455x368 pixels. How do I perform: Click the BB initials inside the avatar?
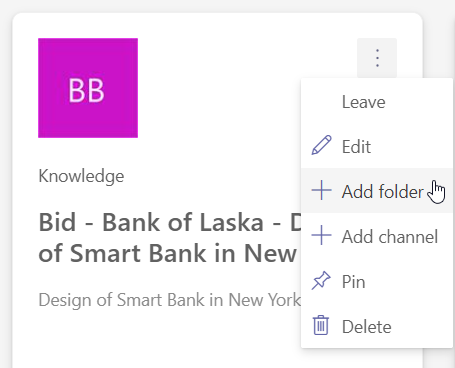[87, 91]
